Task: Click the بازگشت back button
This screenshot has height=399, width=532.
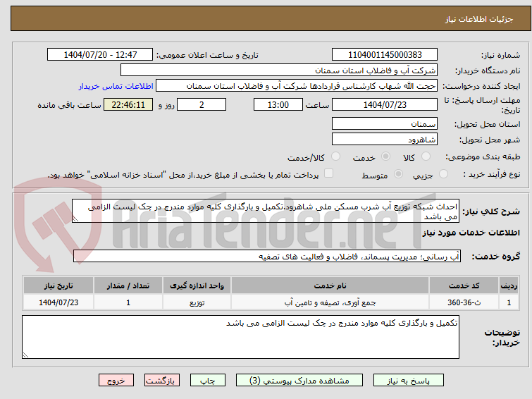Action: coord(162,381)
